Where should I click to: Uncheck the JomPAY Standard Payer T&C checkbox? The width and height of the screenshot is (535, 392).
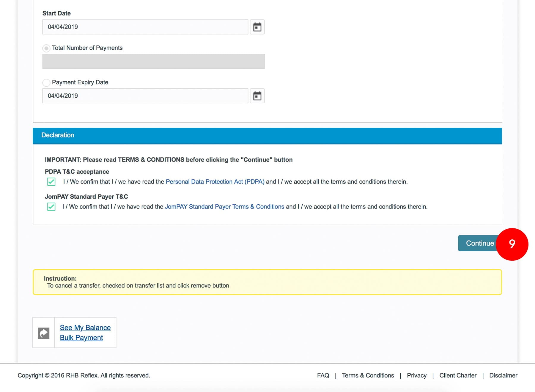click(51, 207)
